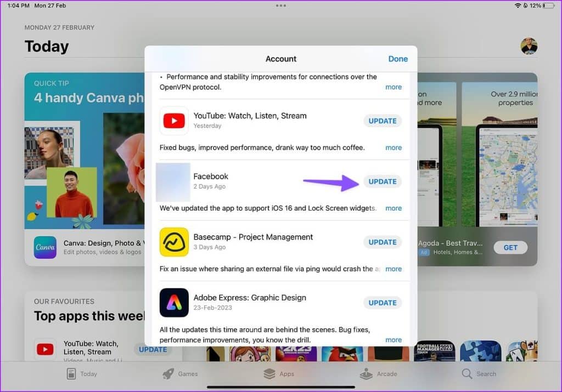Open your profile avatar in the corner
The width and height of the screenshot is (562, 392).
coord(528,47)
